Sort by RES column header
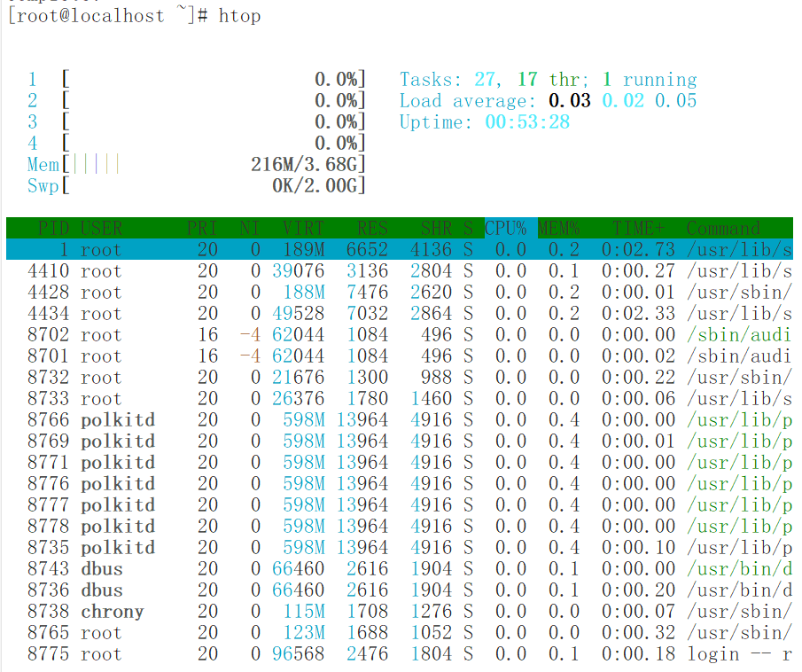This screenshot has width=802, height=672. (372, 228)
